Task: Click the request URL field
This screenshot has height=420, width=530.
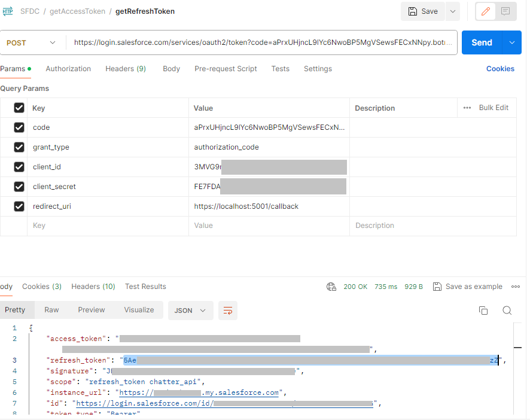Action: [x=262, y=42]
